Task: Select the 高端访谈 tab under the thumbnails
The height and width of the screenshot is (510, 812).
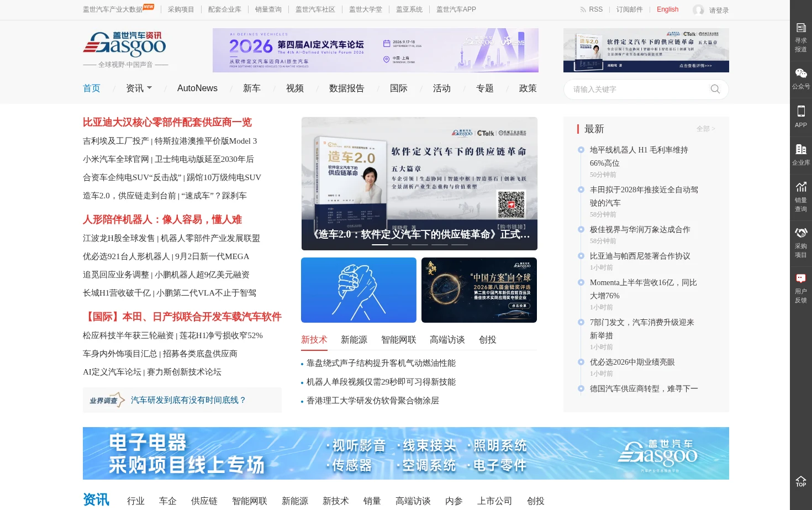Action: click(447, 340)
